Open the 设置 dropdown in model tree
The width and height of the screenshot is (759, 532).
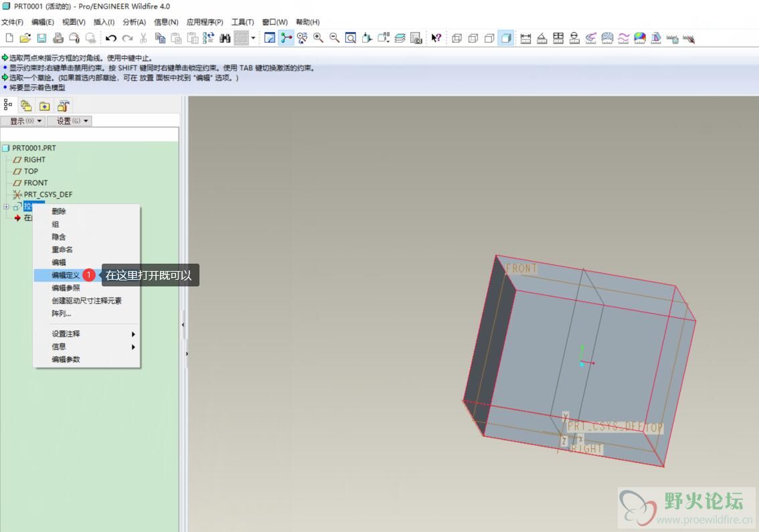tap(69, 120)
